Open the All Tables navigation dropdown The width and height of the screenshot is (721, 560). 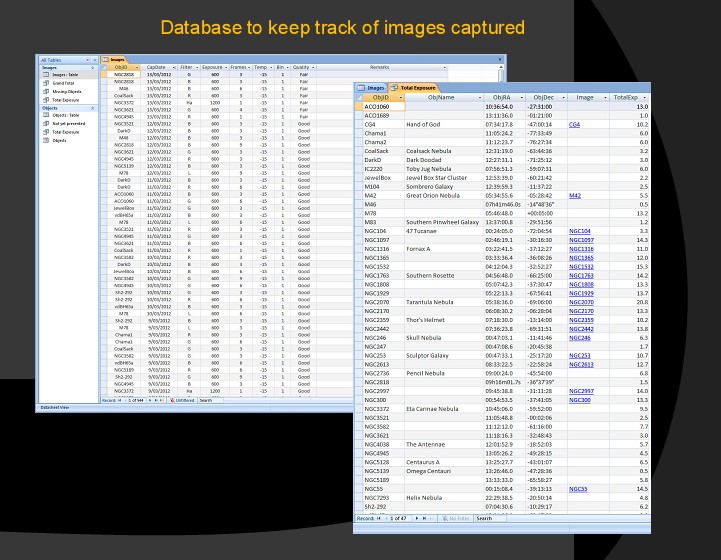[87, 60]
